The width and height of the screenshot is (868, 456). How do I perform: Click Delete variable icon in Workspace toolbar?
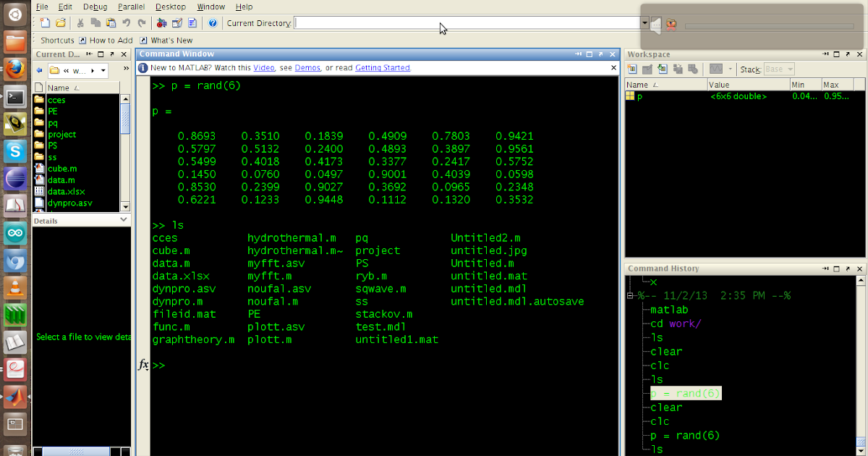693,69
